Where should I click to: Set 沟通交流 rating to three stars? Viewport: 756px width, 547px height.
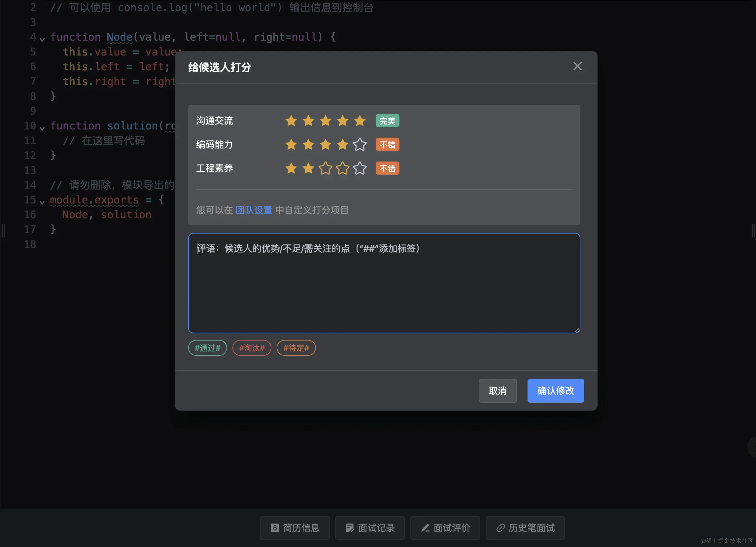point(325,121)
